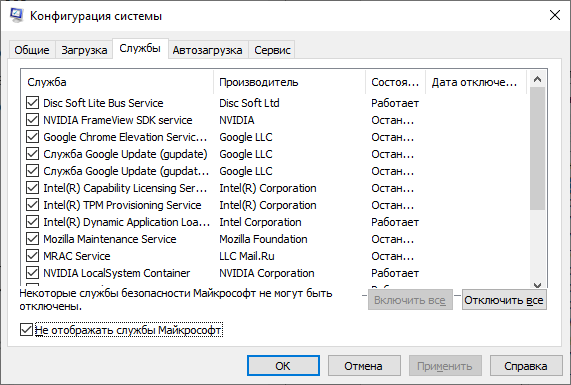Select the Службы tab
The height and width of the screenshot is (385, 571).
click(140, 48)
